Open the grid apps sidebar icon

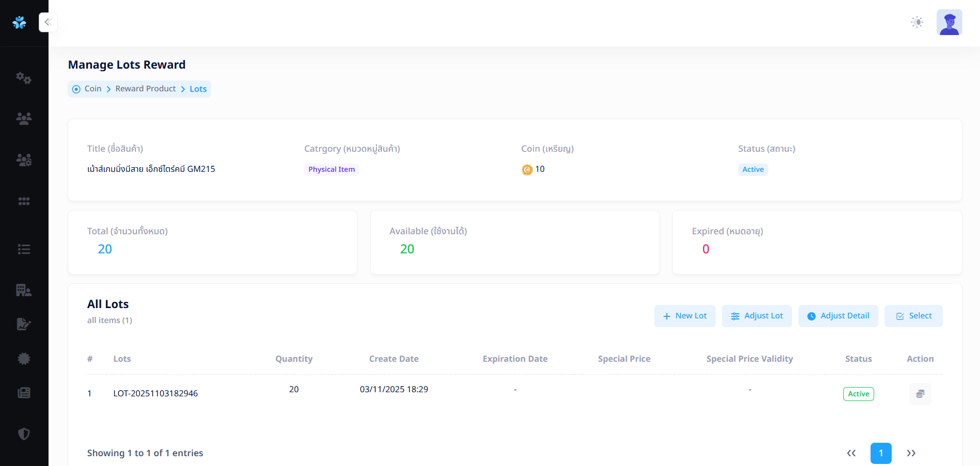tap(24, 201)
